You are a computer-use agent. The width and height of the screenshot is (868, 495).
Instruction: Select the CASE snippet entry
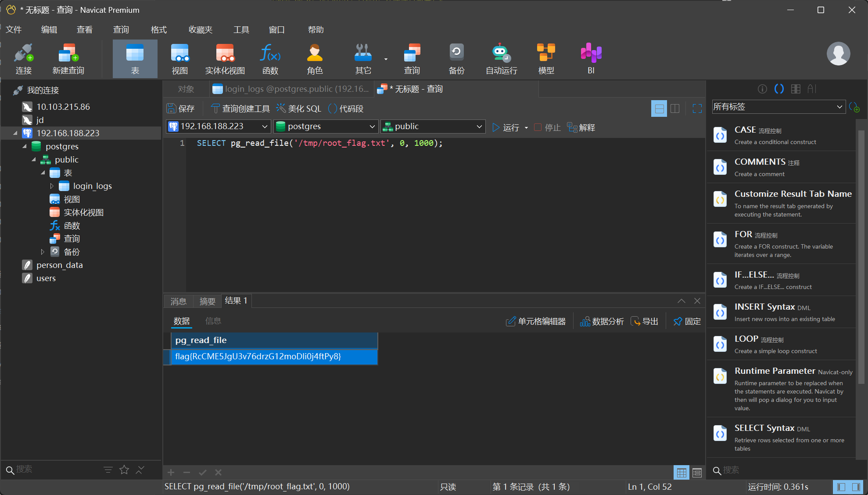coord(781,135)
